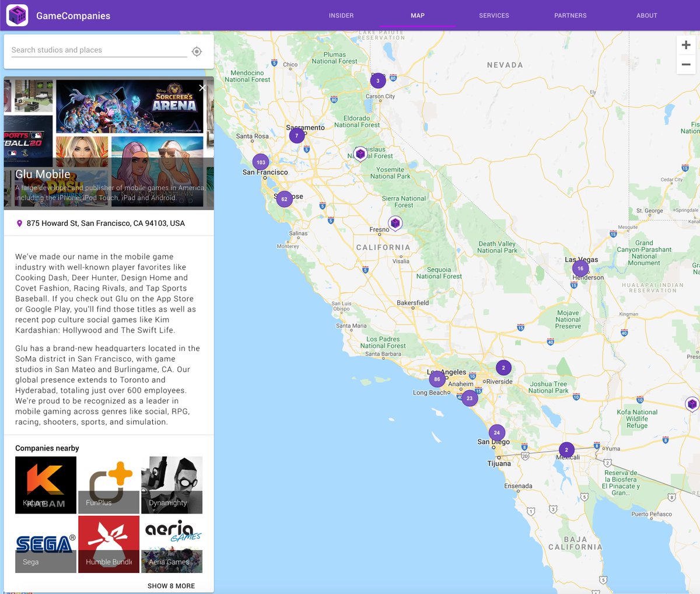Viewport: 700px width, 594px height.
Task: Zoom out on the map
Action: click(x=686, y=64)
